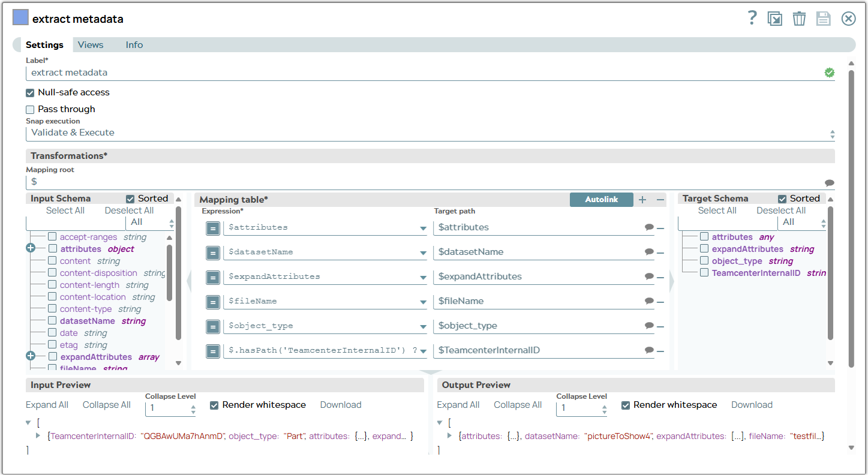
Task: Click the Autolink button
Action: click(x=602, y=200)
